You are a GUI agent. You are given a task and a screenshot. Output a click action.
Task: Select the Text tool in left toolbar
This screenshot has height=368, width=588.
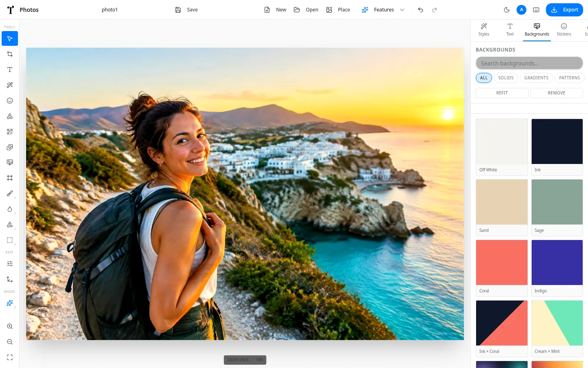tap(10, 70)
